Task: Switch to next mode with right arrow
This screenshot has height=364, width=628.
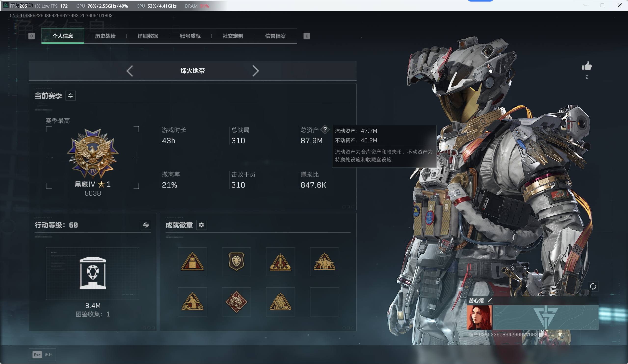Action: click(255, 71)
